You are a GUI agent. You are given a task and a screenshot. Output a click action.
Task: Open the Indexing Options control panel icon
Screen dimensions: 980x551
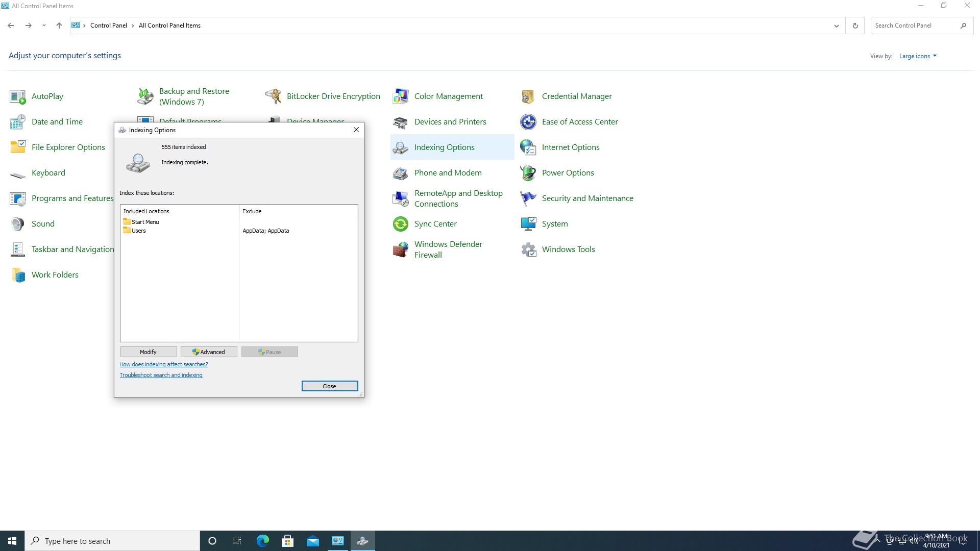click(x=400, y=147)
